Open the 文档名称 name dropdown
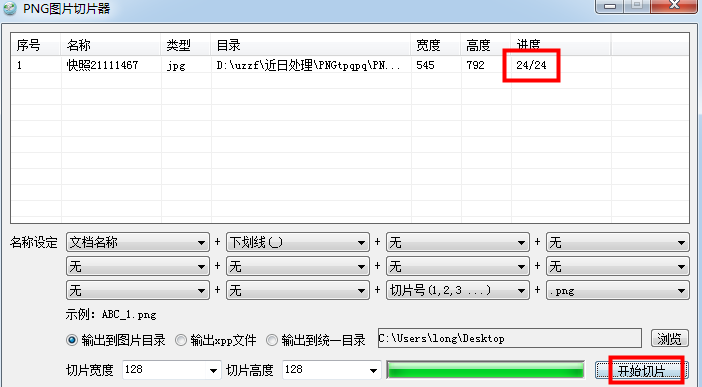702x387 pixels. [x=137, y=242]
